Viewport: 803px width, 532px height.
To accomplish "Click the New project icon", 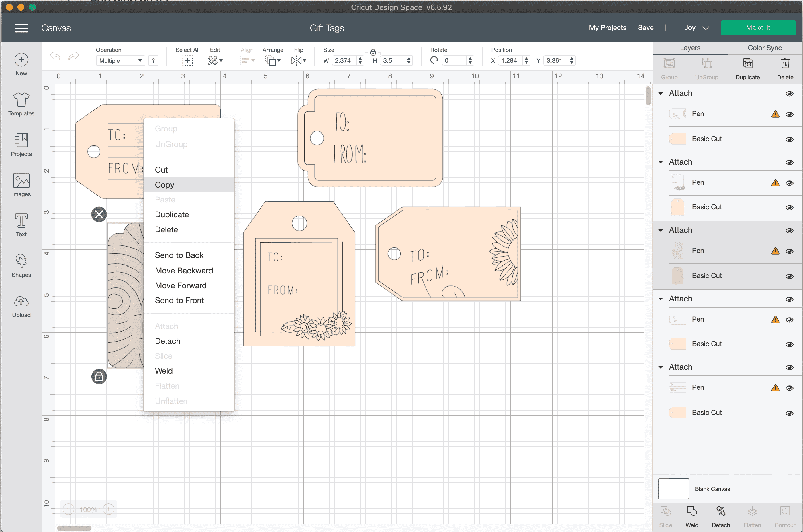I will (x=21, y=60).
